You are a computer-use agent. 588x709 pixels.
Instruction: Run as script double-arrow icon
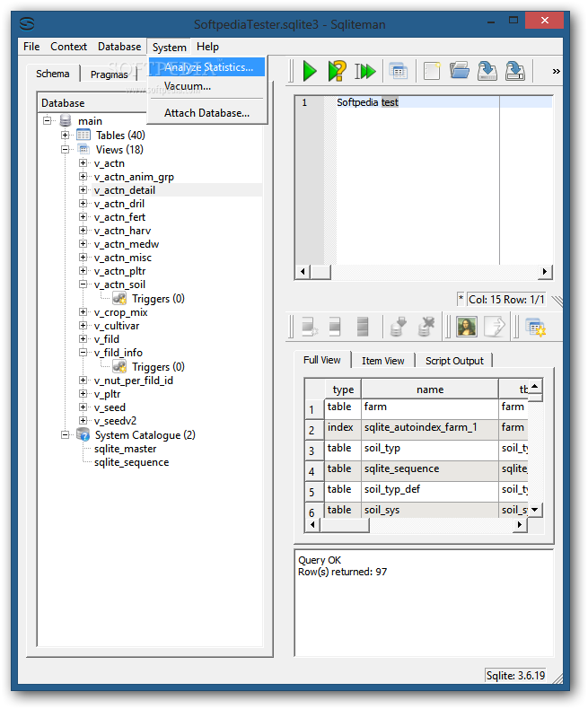point(365,71)
